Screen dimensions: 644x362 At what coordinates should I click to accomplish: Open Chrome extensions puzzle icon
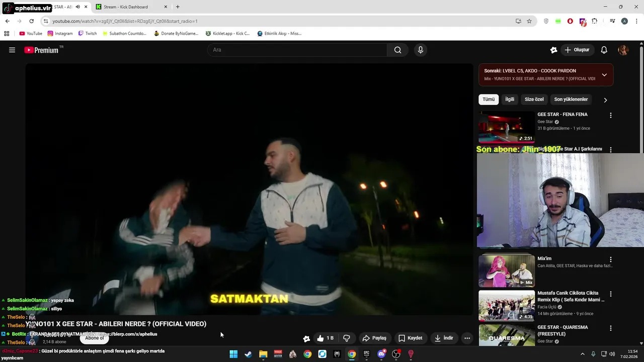595,21
